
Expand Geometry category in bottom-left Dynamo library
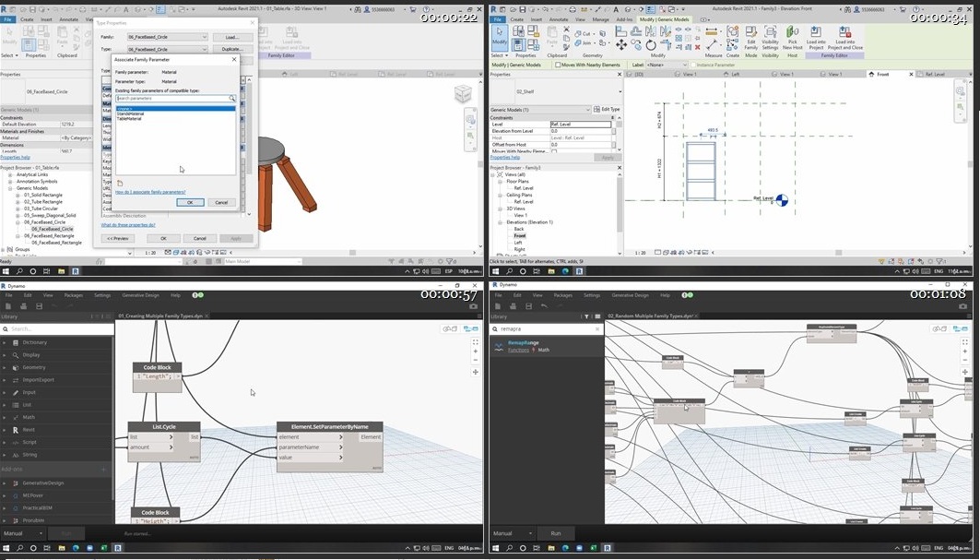(6, 367)
